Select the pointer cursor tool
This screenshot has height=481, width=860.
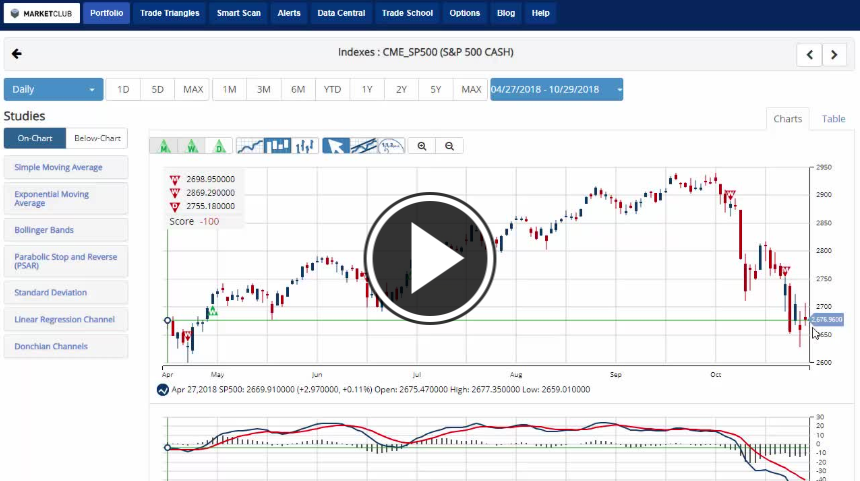click(336, 146)
